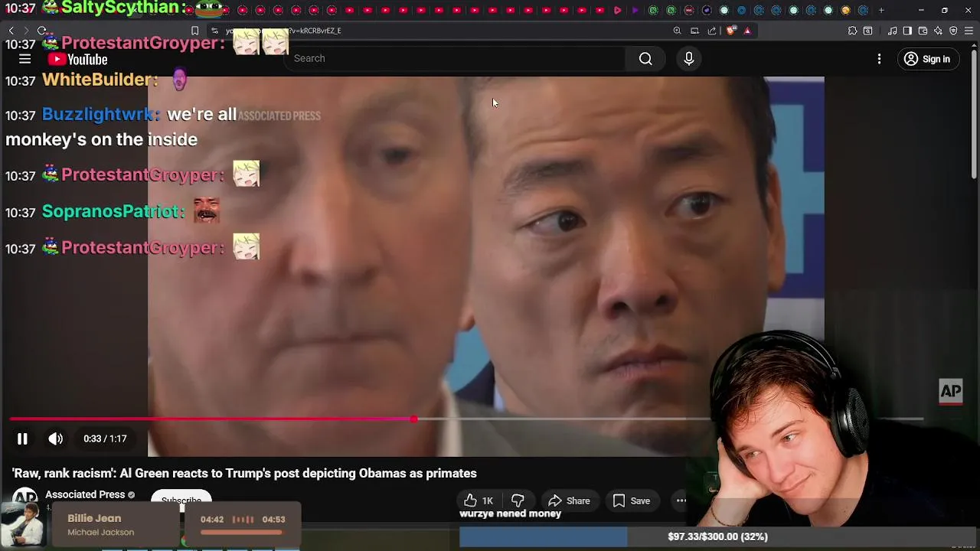This screenshot has height=551, width=980.
Task: Pause the video playback
Action: 22,439
